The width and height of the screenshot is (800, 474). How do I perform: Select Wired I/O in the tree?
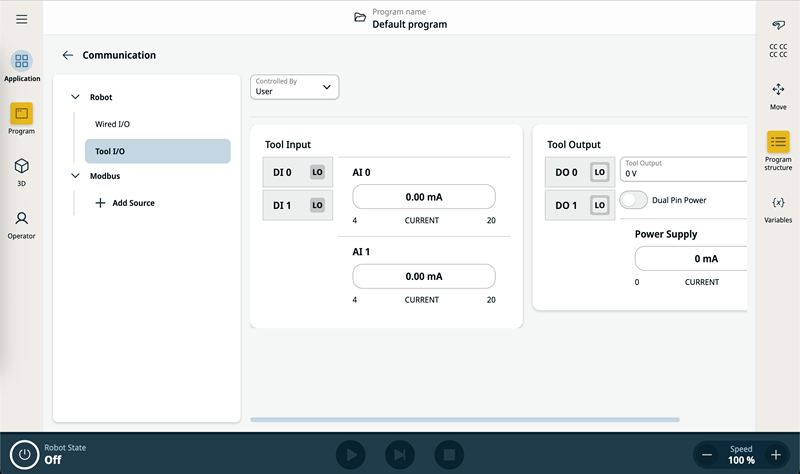point(112,124)
